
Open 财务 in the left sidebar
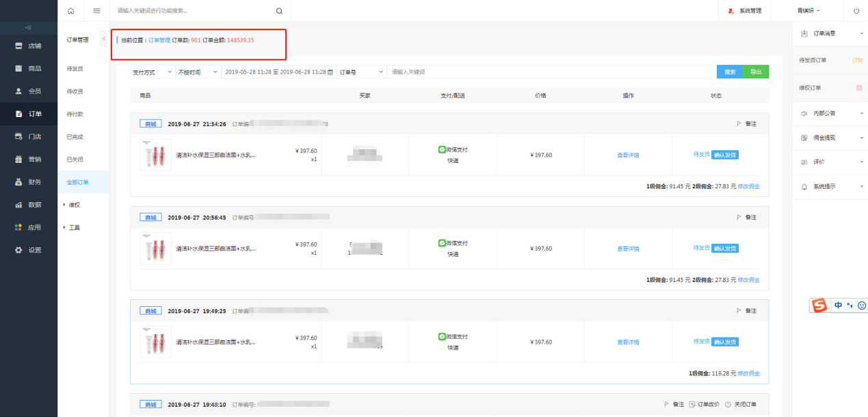pyautogui.click(x=29, y=182)
